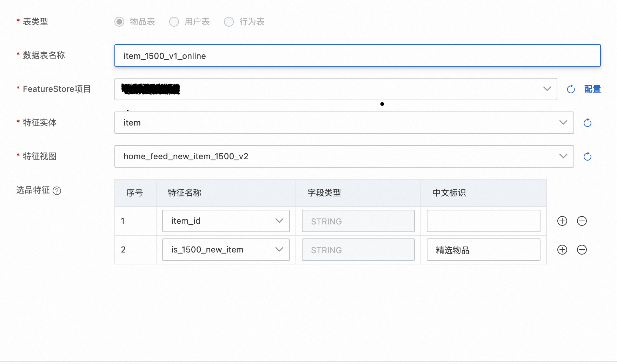
Task: Click the STRING field type for is_1500_new_item
Action: pos(358,250)
